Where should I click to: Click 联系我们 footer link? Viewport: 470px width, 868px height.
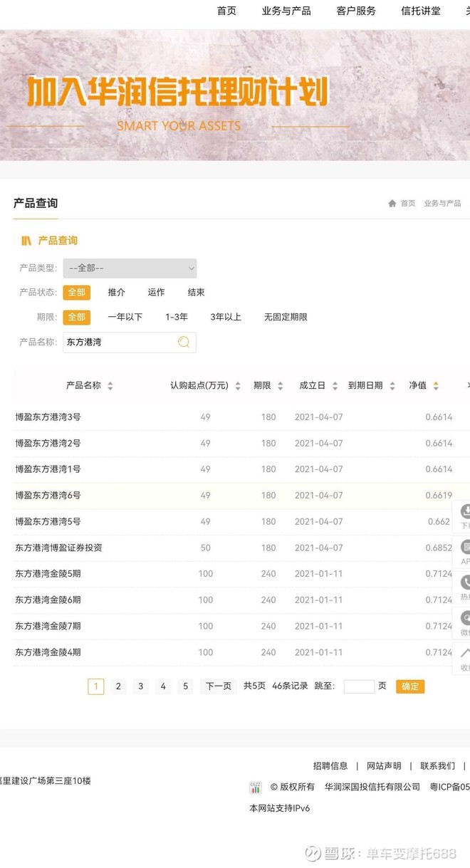tap(437, 766)
